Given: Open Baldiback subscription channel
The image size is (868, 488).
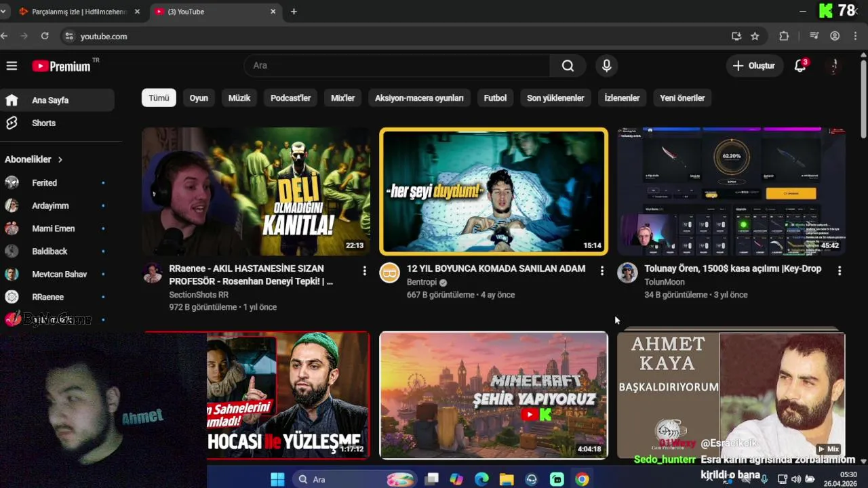Looking at the screenshot, I should [57, 251].
